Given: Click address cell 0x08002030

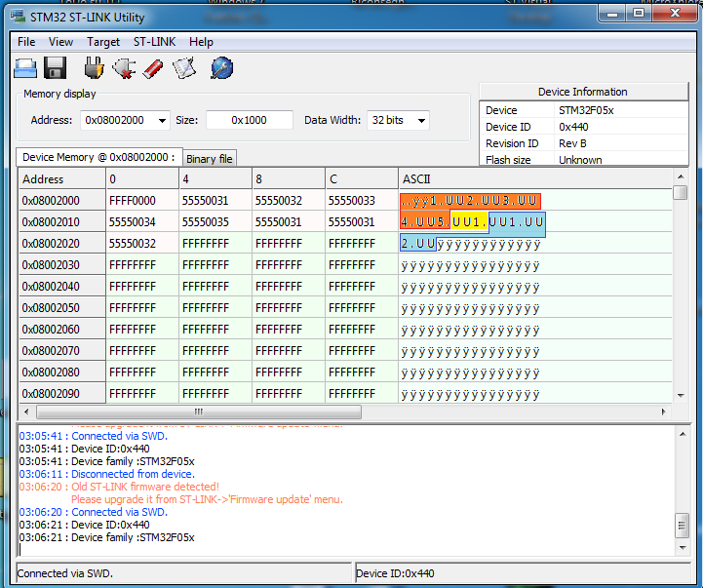Looking at the screenshot, I should (x=62, y=264).
